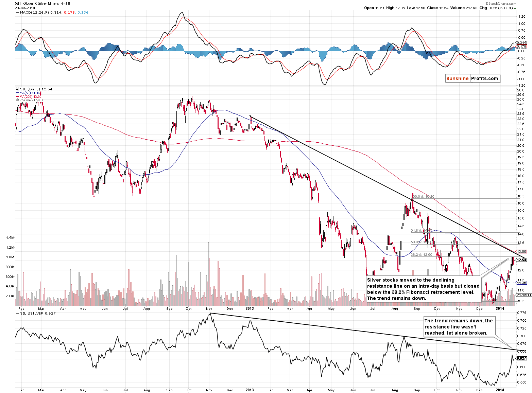This screenshot has height=393, width=532.
Task: Click the 0.627 ratio value tag on the right
Action: [521, 358]
